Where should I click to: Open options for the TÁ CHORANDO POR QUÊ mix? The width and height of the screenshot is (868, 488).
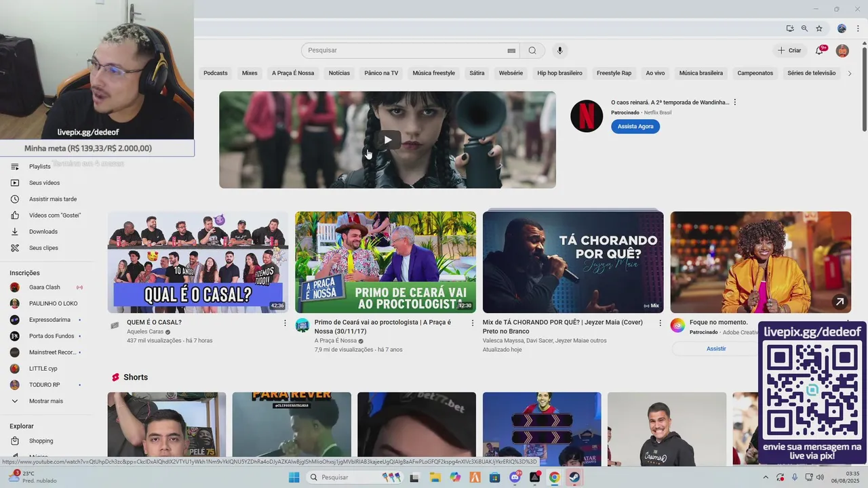(660, 323)
